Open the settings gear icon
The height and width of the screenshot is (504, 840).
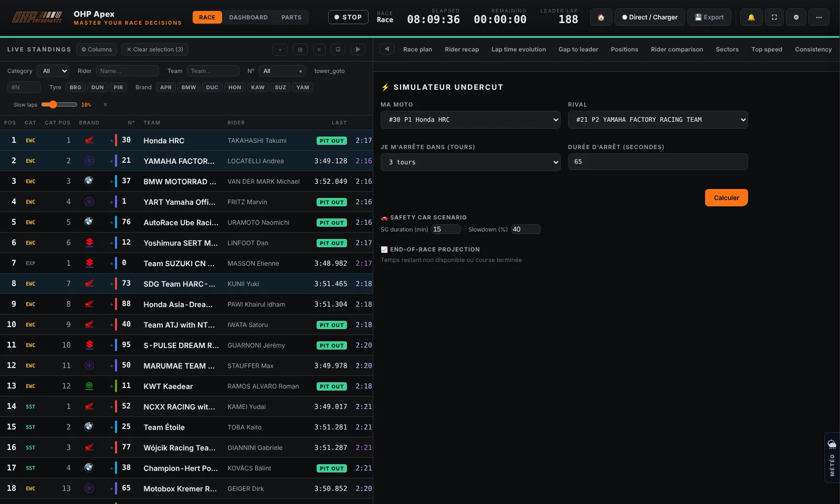pos(796,17)
